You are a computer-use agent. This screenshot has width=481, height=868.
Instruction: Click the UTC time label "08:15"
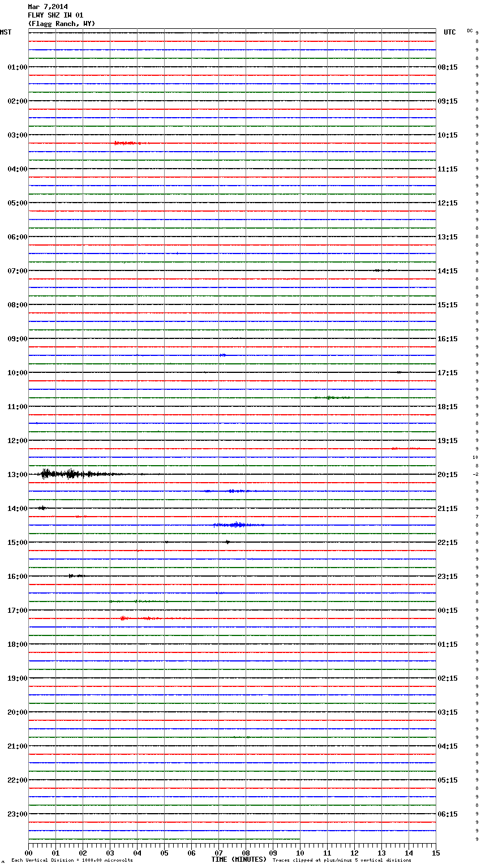pos(448,67)
